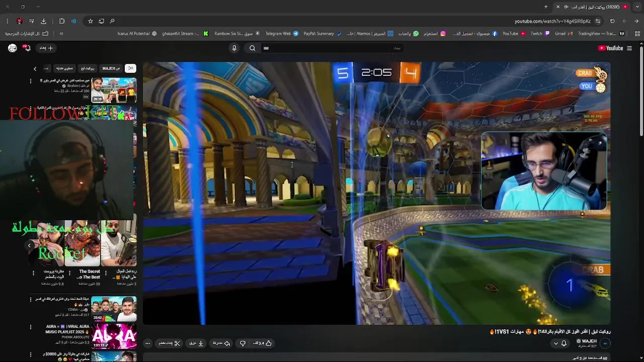644x362 pixels.
Task: Open the PayPal: Summary bookmark
Action: click(322, 34)
